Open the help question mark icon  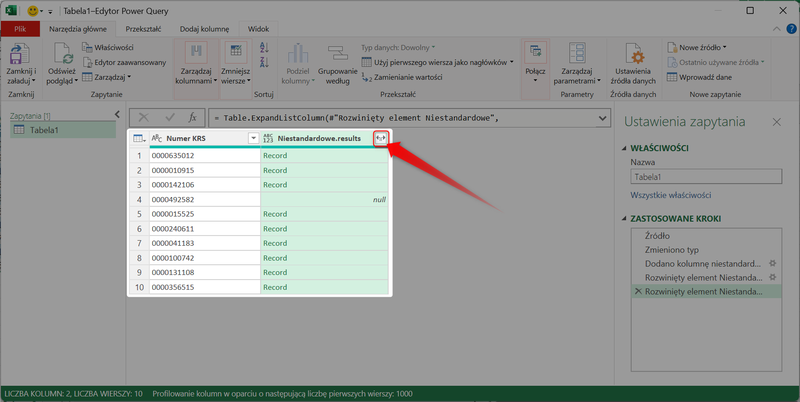(791, 29)
